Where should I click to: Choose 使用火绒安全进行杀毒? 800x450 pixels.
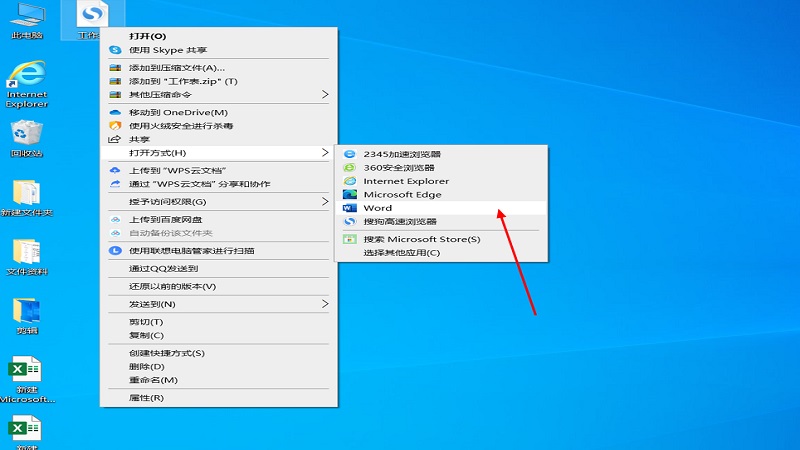pyautogui.click(x=218, y=126)
